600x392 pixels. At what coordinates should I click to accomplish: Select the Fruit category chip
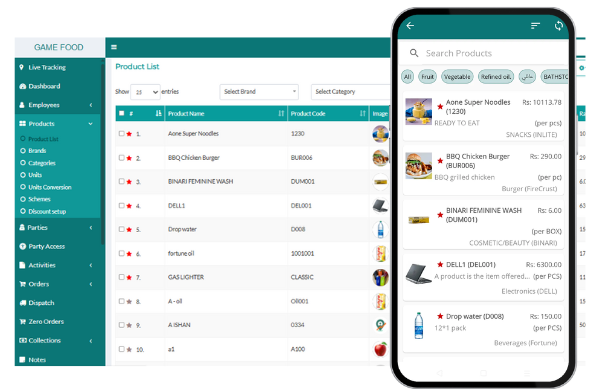(x=427, y=77)
